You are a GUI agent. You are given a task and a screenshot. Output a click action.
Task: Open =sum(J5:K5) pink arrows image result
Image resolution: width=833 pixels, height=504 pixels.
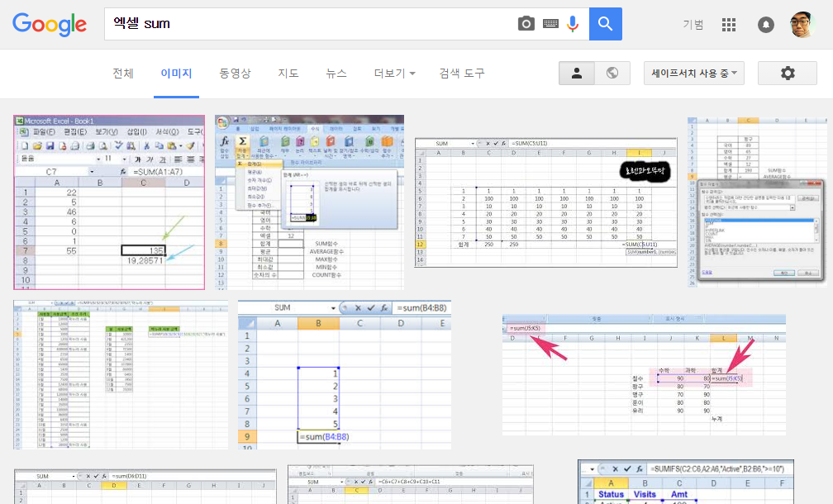(644, 374)
